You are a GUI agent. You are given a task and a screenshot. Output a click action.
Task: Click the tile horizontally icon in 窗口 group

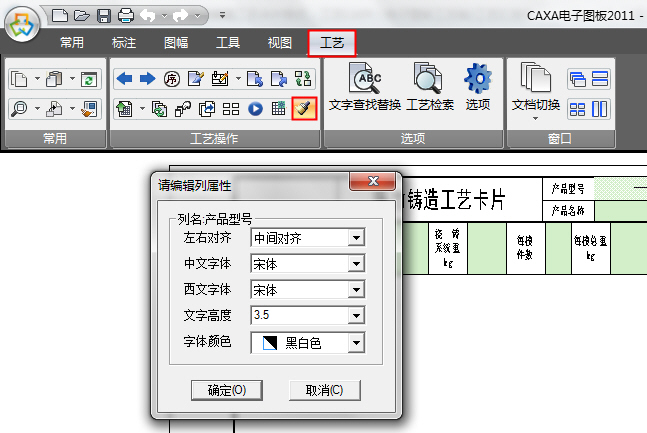click(600, 78)
